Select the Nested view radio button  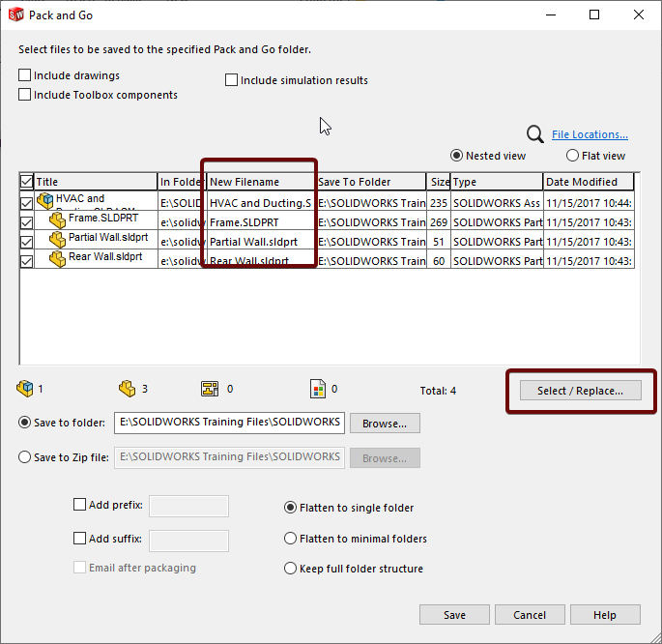(456, 156)
